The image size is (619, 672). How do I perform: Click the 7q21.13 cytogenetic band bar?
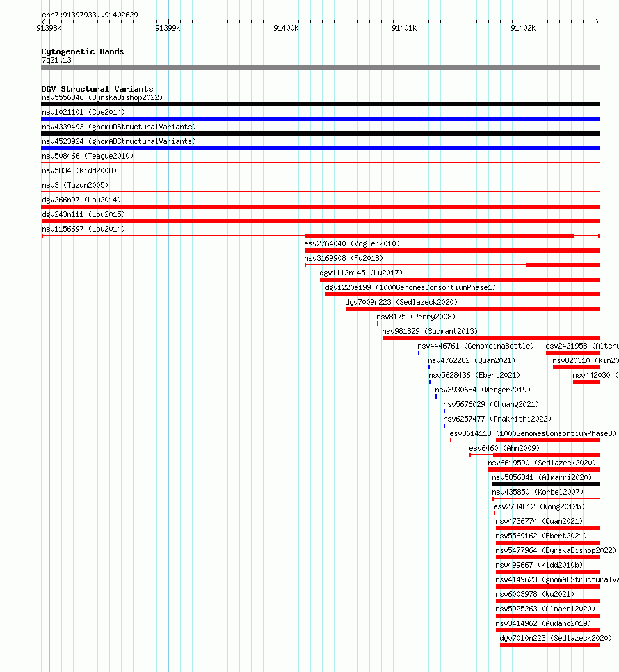320,67
